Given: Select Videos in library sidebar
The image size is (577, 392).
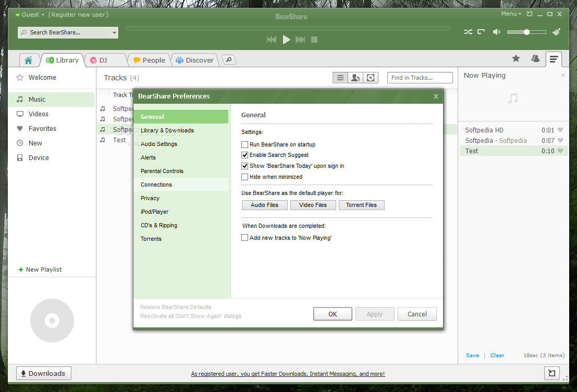Looking at the screenshot, I should 51,114.
